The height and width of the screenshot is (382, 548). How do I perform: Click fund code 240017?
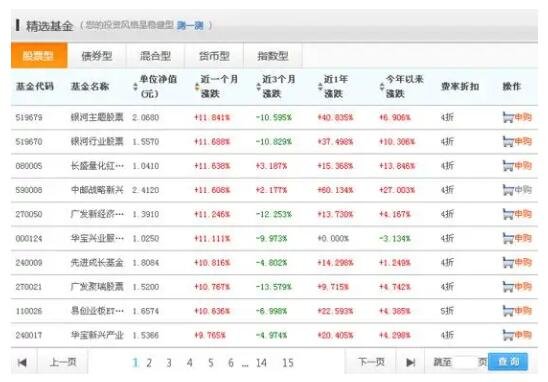[x=29, y=335]
